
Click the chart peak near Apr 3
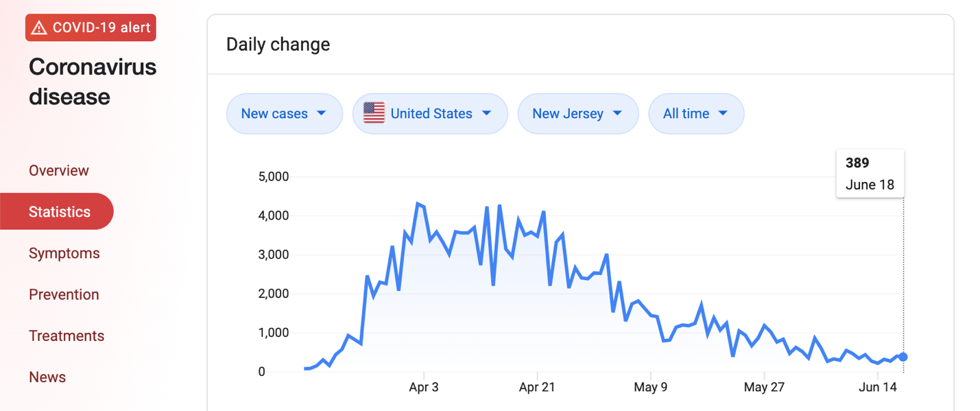click(x=417, y=204)
